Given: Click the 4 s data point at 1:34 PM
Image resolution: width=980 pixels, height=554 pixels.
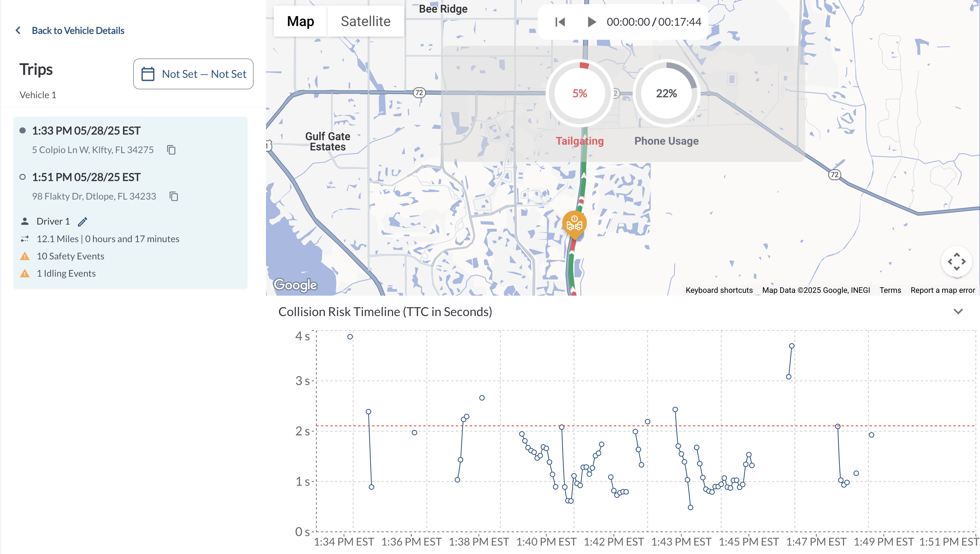Looking at the screenshot, I should [x=350, y=337].
